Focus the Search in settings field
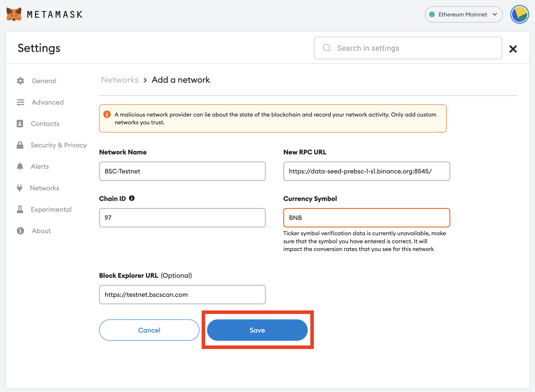Screen dimensions: 535x392 [408, 48]
